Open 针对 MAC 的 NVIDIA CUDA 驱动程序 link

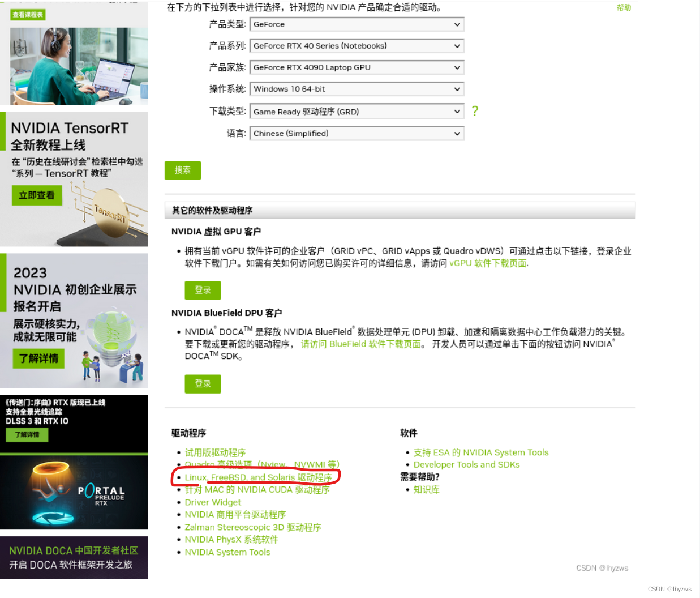[x=257, y=489]
